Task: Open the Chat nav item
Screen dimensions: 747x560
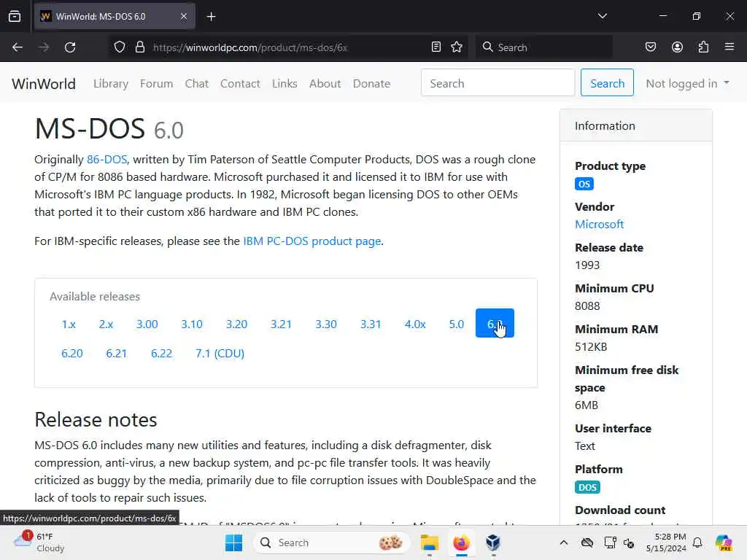Action: click(x=197, y=83)
